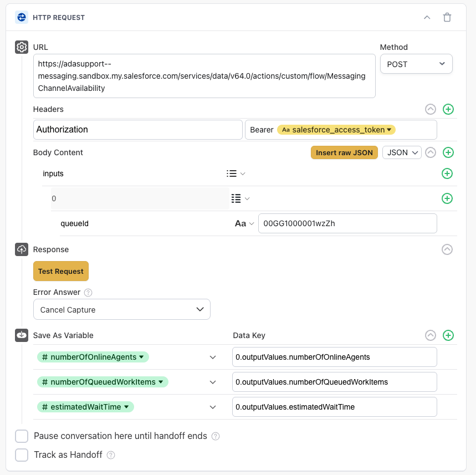
Task: Open the Aa type selector for queueId
Action: click(x=243, y=223)
